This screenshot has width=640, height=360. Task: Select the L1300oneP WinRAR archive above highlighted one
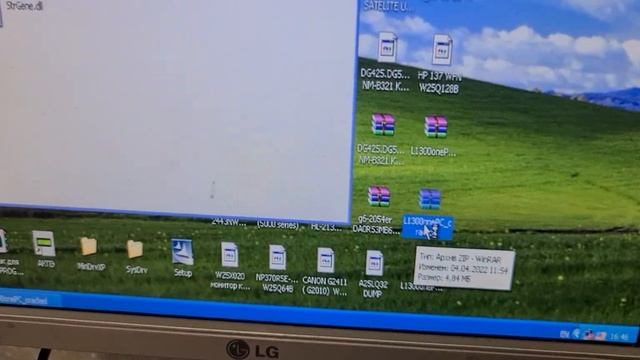tap(436, 127)
